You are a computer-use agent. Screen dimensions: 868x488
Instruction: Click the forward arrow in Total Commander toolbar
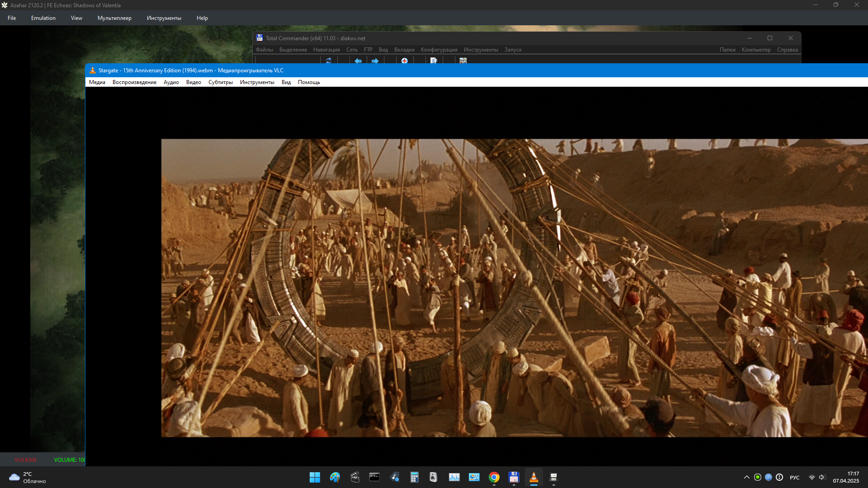click(375, 60)
